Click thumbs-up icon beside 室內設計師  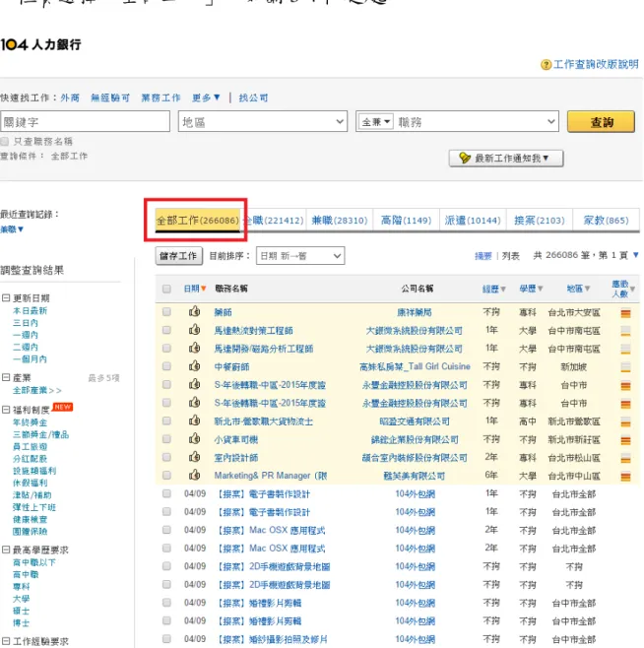pyautogui.click(x=194, y=457)
